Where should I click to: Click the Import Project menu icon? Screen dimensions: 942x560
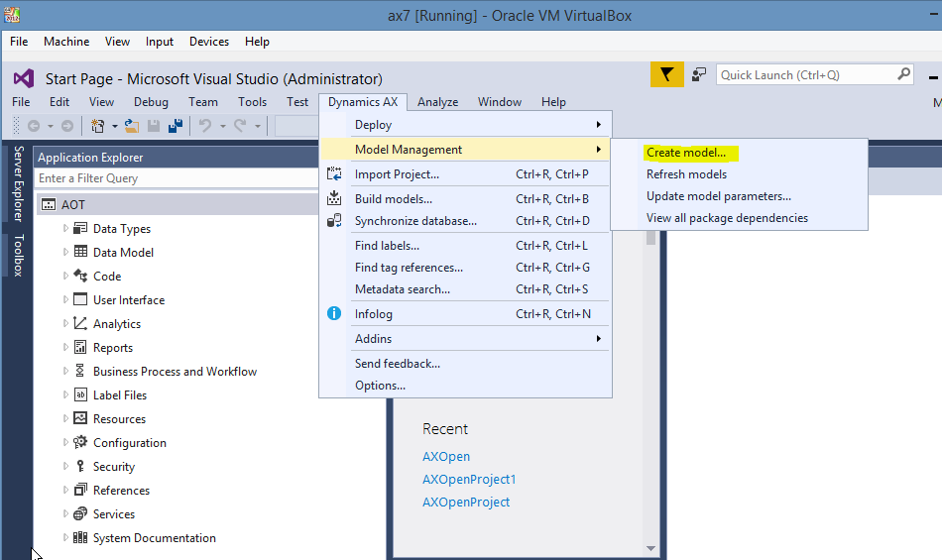[334, 174]
